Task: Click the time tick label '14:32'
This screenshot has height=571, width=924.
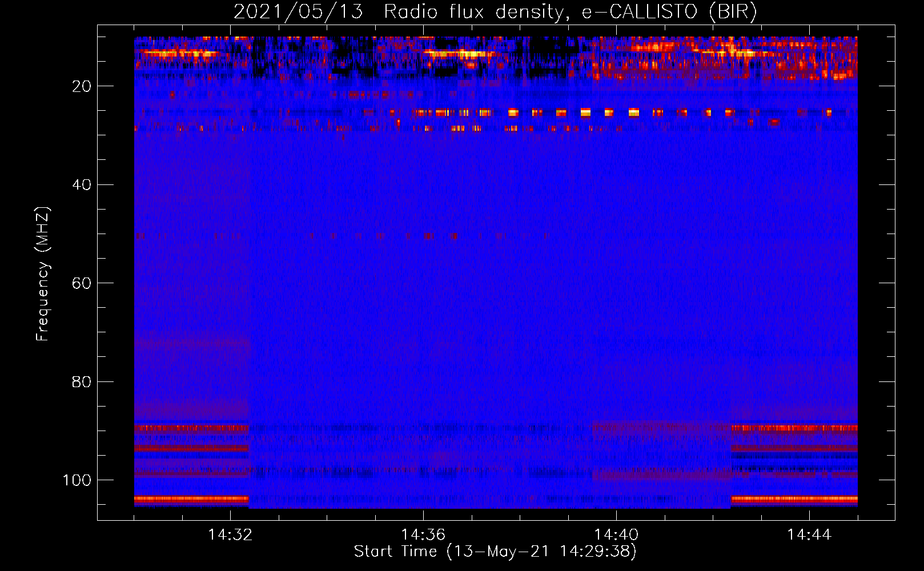Action: (230, 535)
